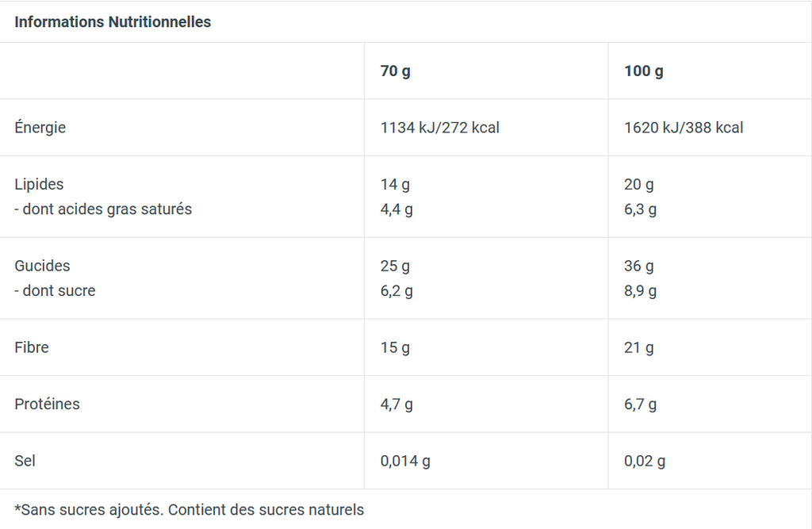Select the "70 g" column header
812x529 pixels.
point(396,71)
